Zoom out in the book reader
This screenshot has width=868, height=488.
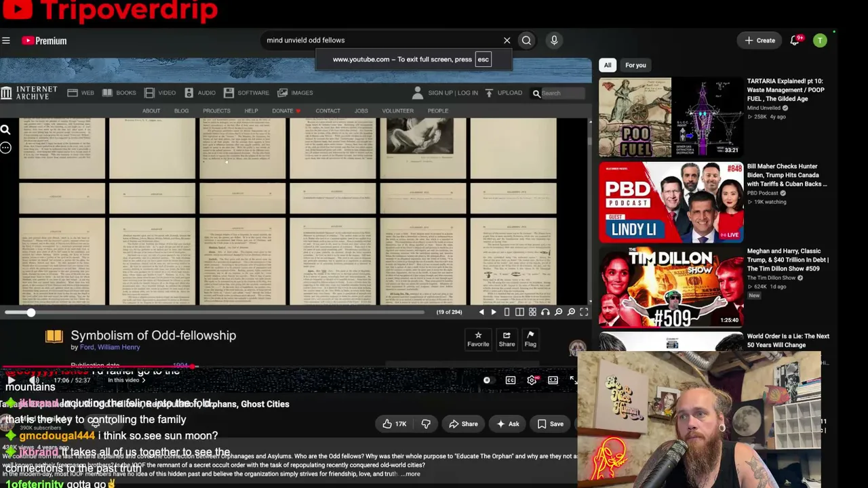click(558, 312)
